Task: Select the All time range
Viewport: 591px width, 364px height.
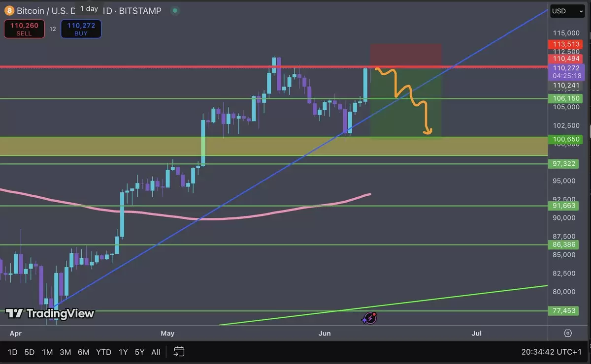Action: click(x=156, y=352)
